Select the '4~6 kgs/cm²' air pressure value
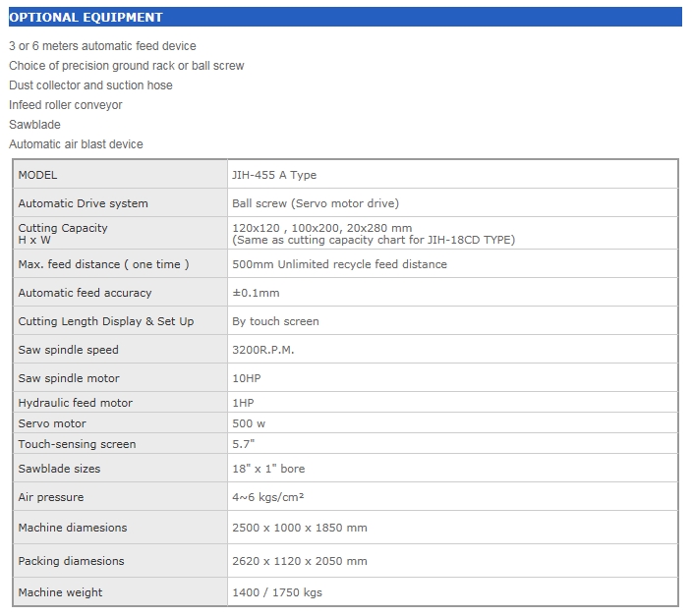 (x=268, y=497)
